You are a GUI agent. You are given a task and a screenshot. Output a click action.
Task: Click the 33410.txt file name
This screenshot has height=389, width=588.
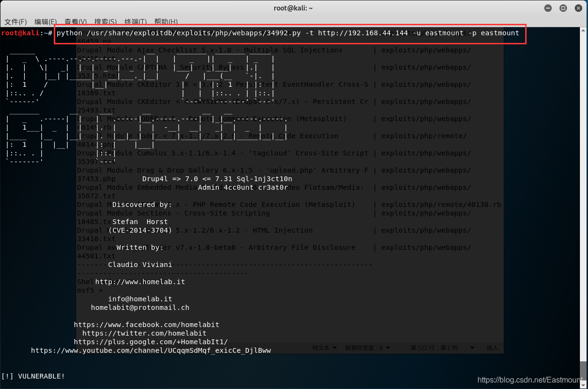tap(96, 239)
